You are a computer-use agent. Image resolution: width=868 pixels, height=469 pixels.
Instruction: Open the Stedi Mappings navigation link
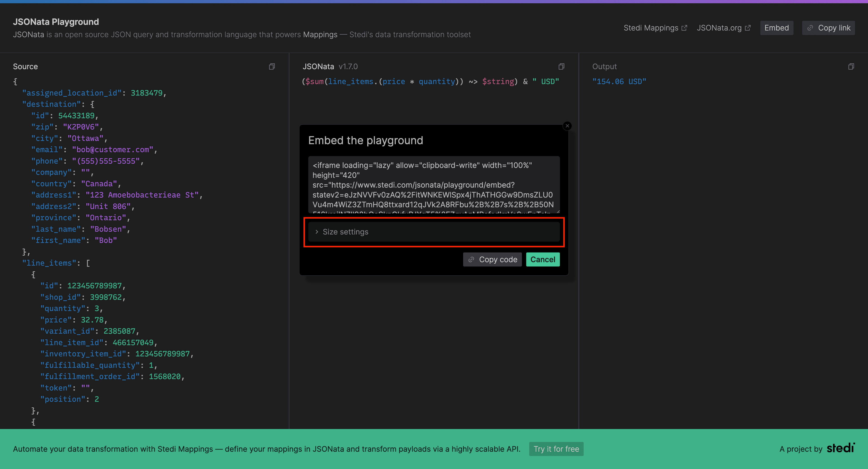click(651, 28)
